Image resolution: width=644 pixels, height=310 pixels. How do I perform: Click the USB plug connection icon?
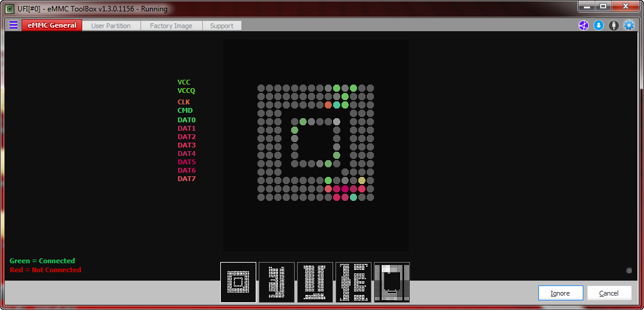pos(613,25)
